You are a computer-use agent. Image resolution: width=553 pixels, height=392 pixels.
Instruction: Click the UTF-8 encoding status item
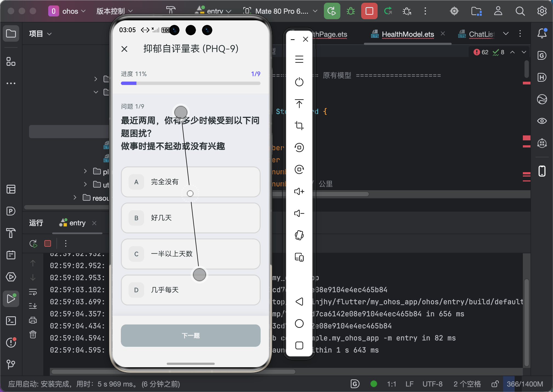tap(432, 384)
